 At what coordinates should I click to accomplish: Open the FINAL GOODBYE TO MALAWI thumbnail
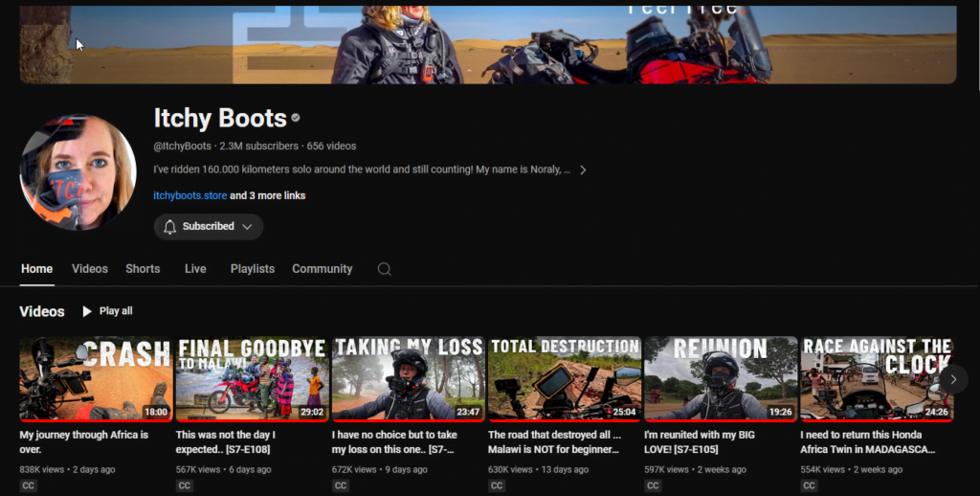pos(252,379)
